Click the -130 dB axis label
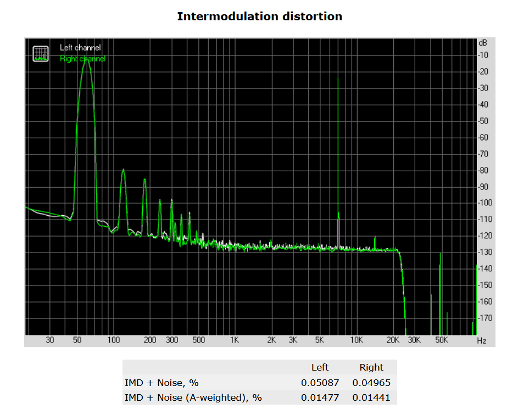This screenshot has height=420, width=518. click(x=485, y=252)
